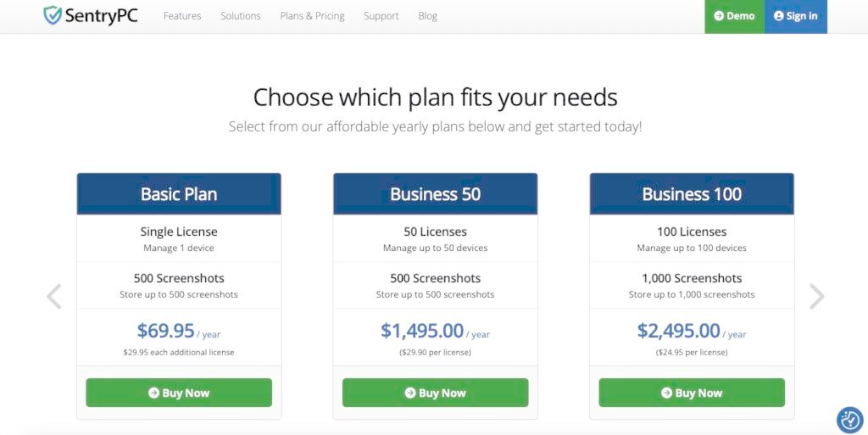Click arrow icon in Business 100 Buy Now

[x=666, y=393]
